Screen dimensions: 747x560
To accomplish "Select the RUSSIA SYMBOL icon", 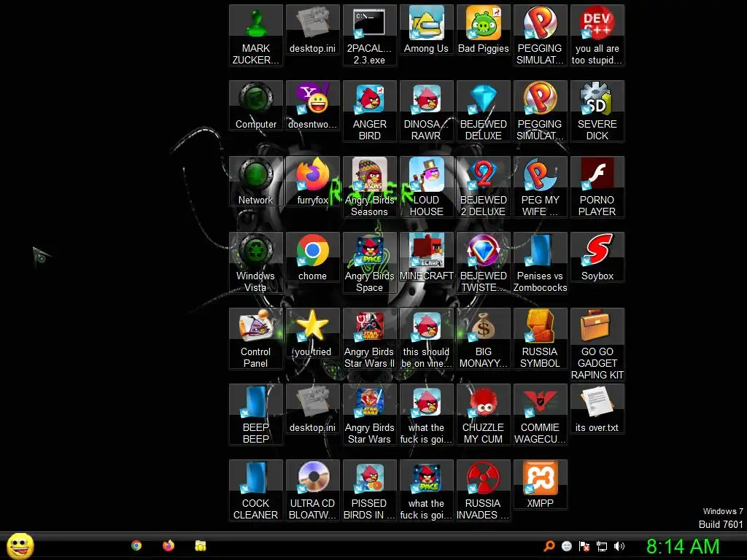I will 540,338.
